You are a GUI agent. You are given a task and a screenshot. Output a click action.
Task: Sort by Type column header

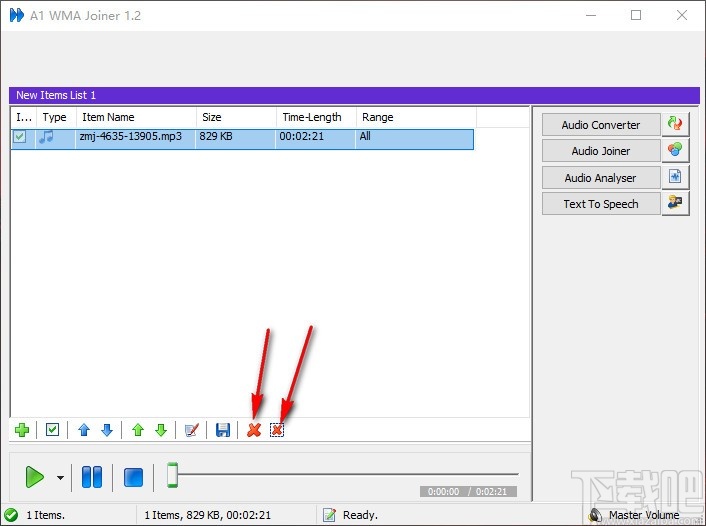click(57, 117)
